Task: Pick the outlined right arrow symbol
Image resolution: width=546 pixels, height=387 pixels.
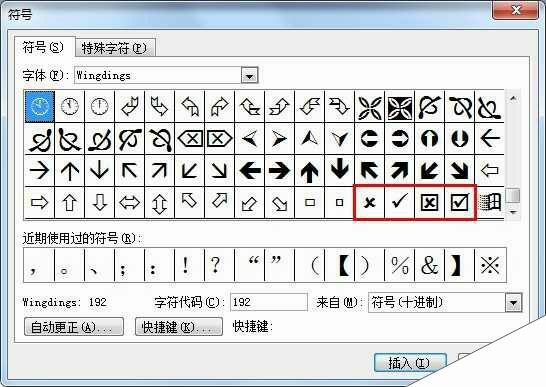Action: 39,202
